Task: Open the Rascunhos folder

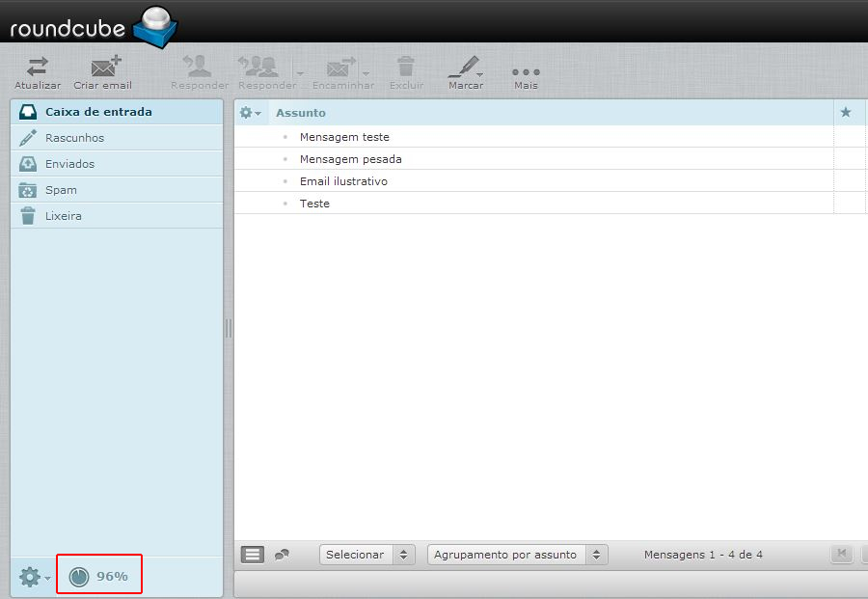Action: 74,138
